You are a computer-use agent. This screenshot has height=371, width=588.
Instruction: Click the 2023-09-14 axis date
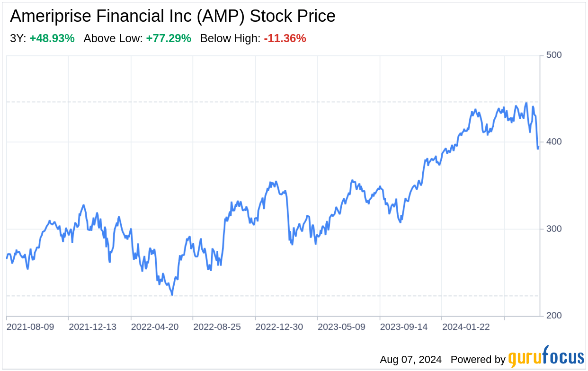click(x=404, y=327)
